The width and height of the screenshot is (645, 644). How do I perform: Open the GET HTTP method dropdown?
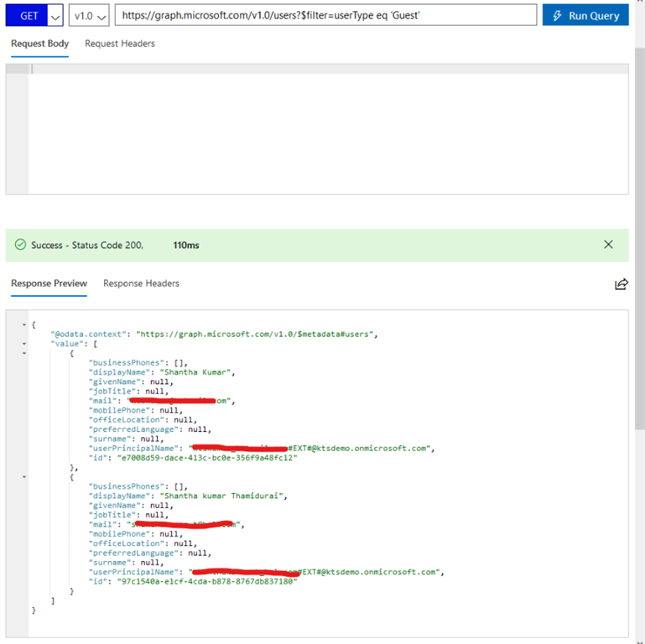pyautogui.click(x=55, y=16)
